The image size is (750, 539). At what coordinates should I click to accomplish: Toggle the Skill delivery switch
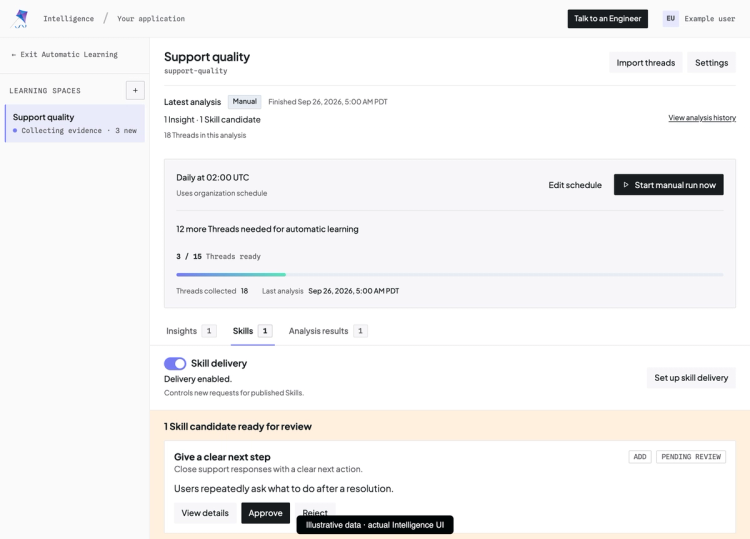[175, 363]
